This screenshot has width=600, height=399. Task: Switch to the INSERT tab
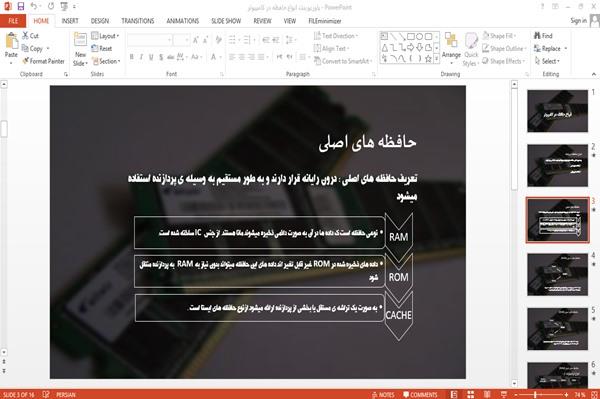70,21
